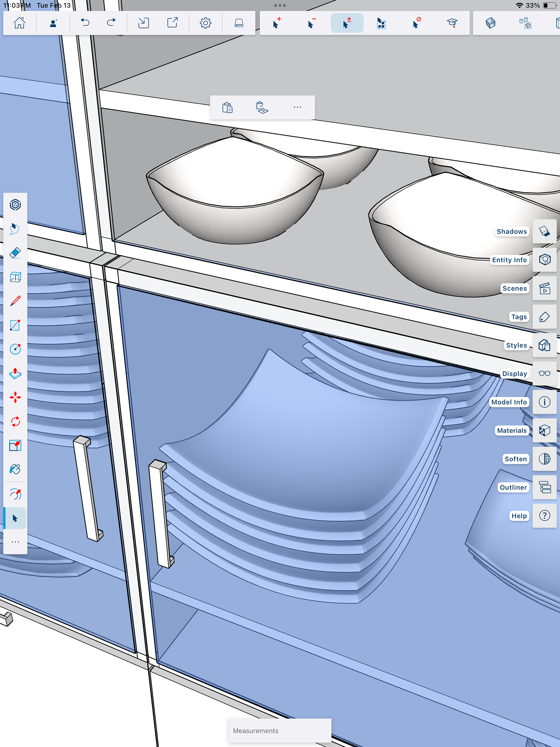Screen dimensions: 560x747
Task: Expand more tools in left toolbar
Action: [x=15, y=542]
